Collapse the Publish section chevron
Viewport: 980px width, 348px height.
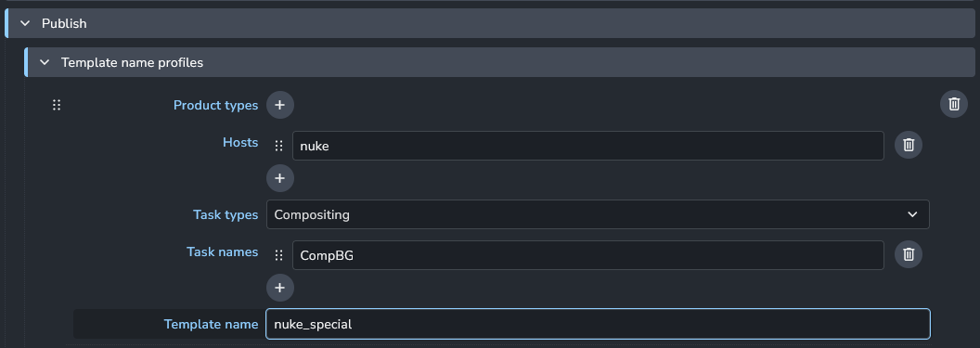25,24
